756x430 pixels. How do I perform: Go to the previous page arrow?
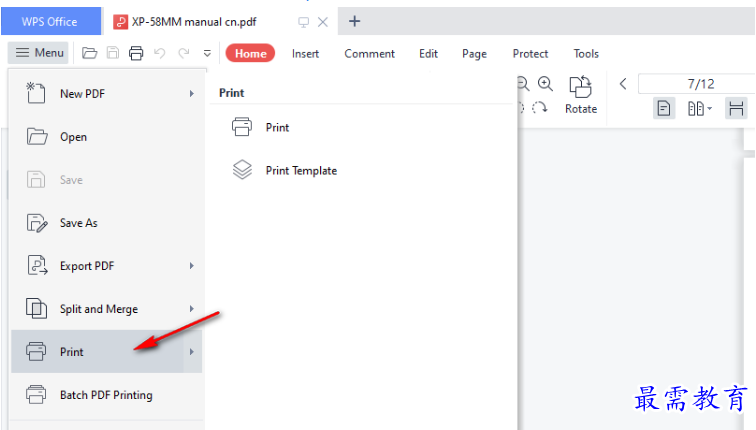pos(623,84)
